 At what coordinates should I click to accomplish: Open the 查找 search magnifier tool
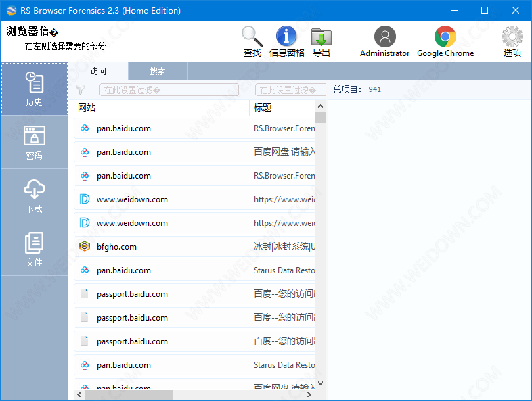click(x=252, y=41)
